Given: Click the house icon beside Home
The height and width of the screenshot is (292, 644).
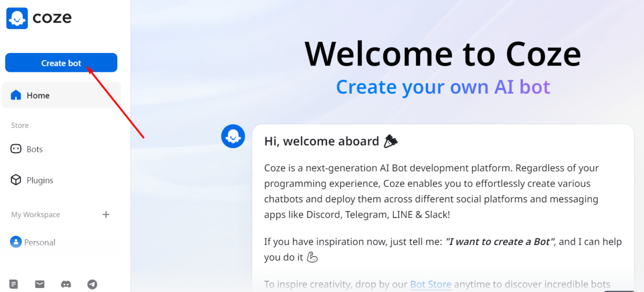Looking at the screenshot, I should [x=16, y=95].
